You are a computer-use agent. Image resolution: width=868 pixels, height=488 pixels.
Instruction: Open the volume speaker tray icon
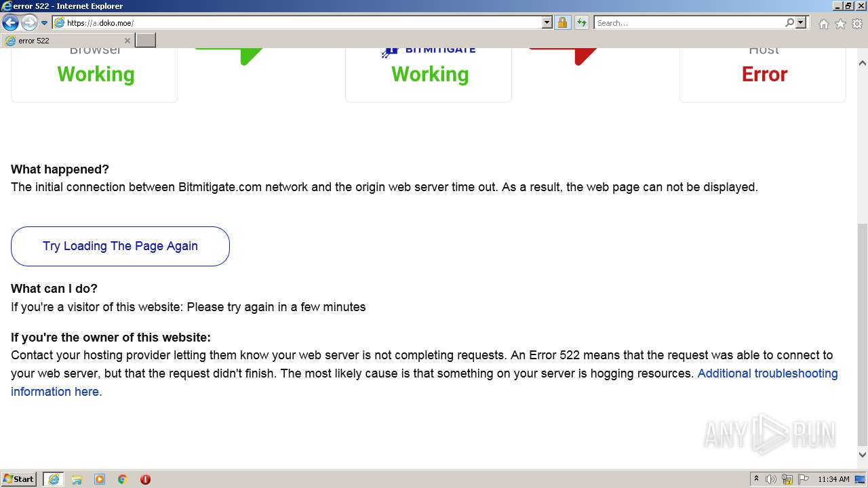pyautogui.click(x=771, y=479)
